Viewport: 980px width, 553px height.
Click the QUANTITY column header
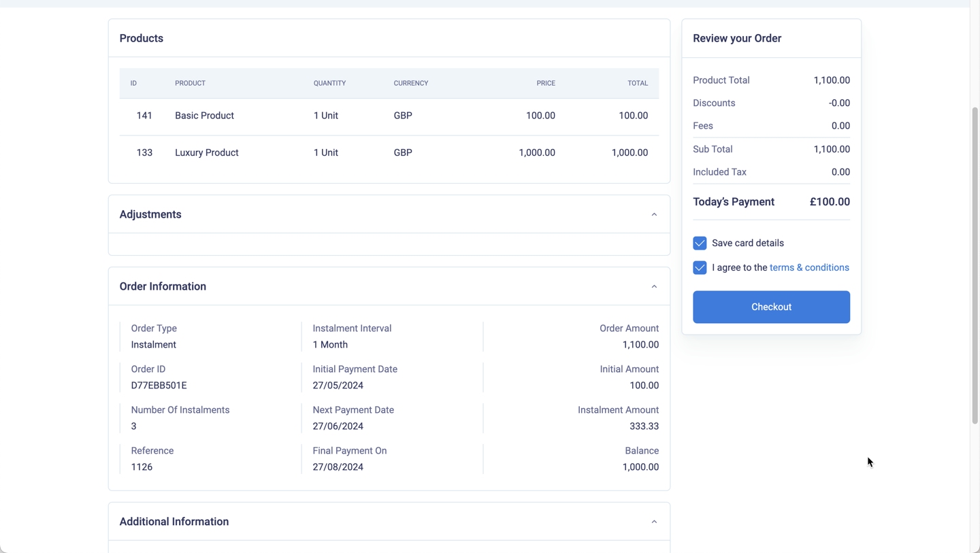click(329, 83)
